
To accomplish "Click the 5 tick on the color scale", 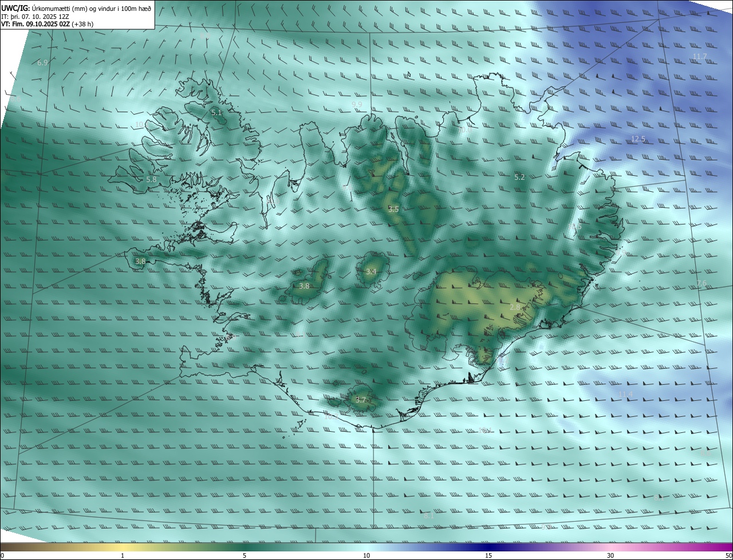I will coord(245,555).
